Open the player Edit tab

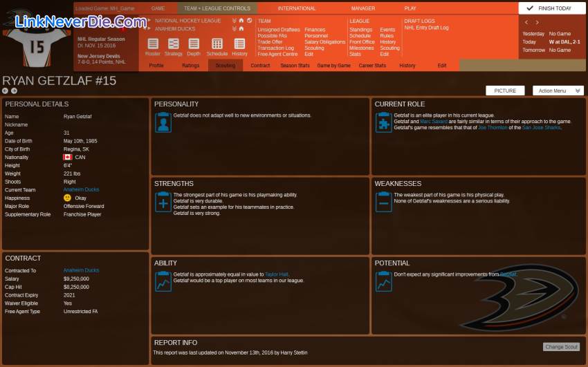click(442, 66)
